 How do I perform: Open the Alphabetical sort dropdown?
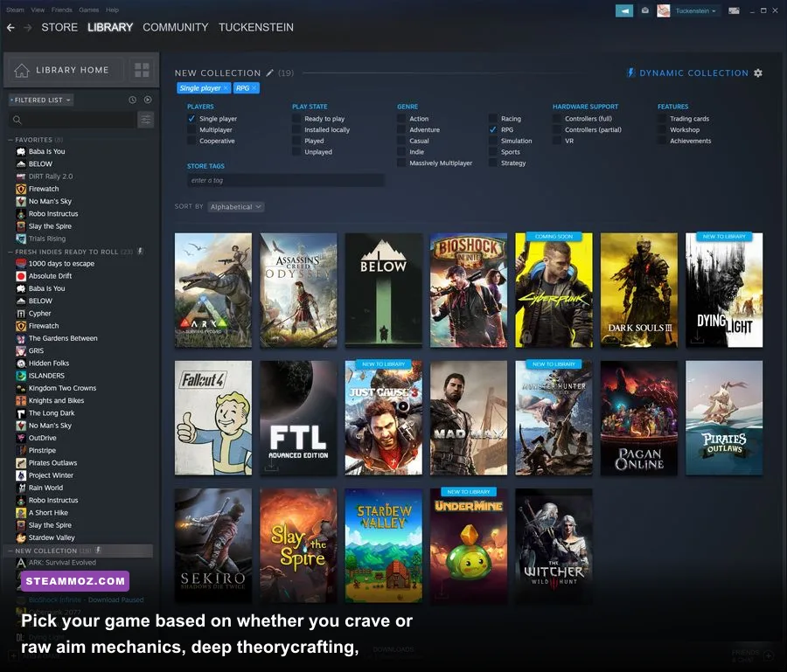click(x=235, y=206)
